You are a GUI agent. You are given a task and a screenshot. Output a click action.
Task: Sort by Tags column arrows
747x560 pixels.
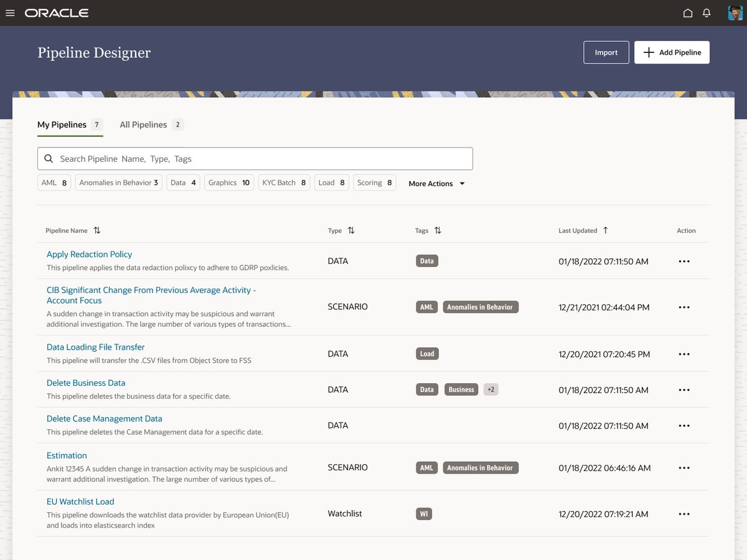coord(438,230)
